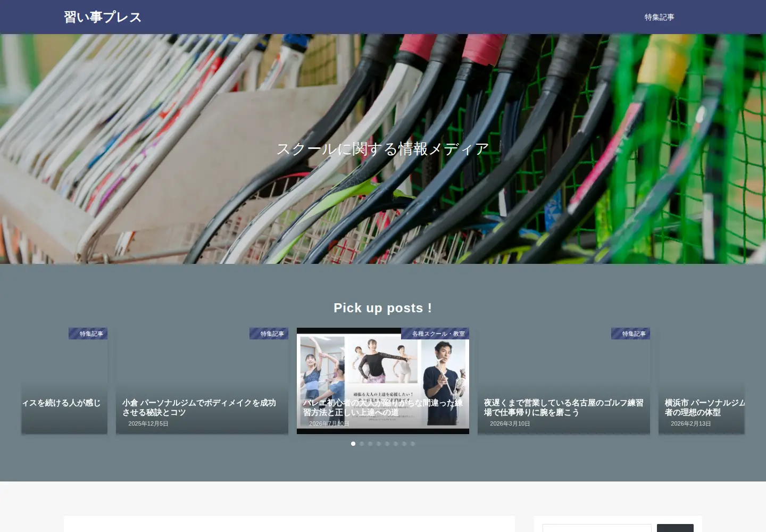Click the スクールに関する情報メディア hero tagline
Viewport: 766px width, 532px height.
pyautogui.click(x=383, y=149)
